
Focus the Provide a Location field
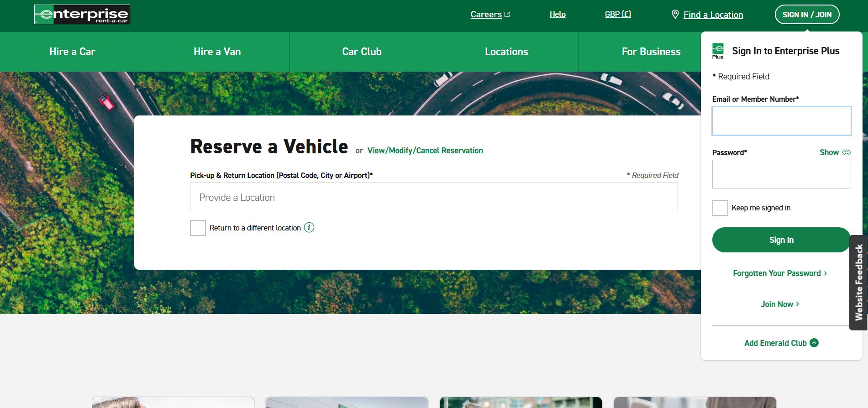click(434, 197)
